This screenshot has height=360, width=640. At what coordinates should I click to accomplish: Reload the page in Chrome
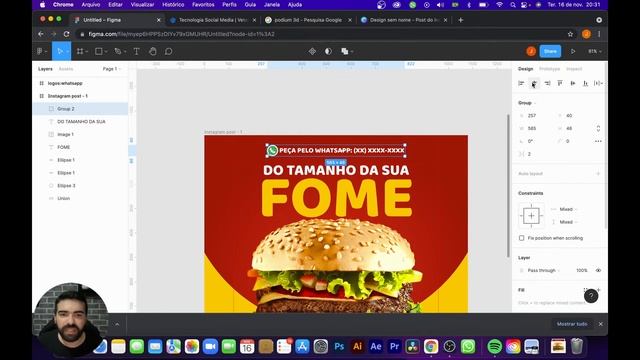pos(67,34)
